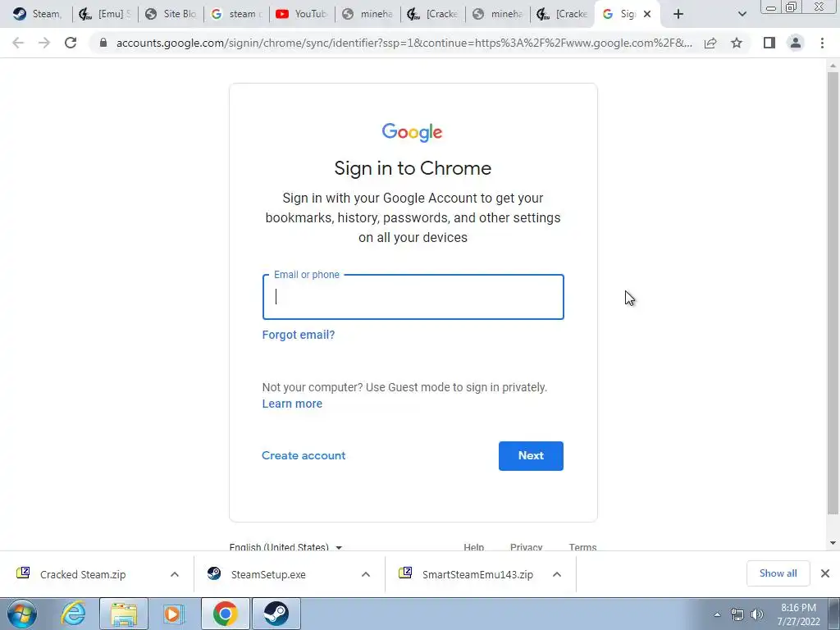The height and width of the screenshot is (630, 840).
Task: Switch to the Site Blo tab
Action: tap(171, 15)
